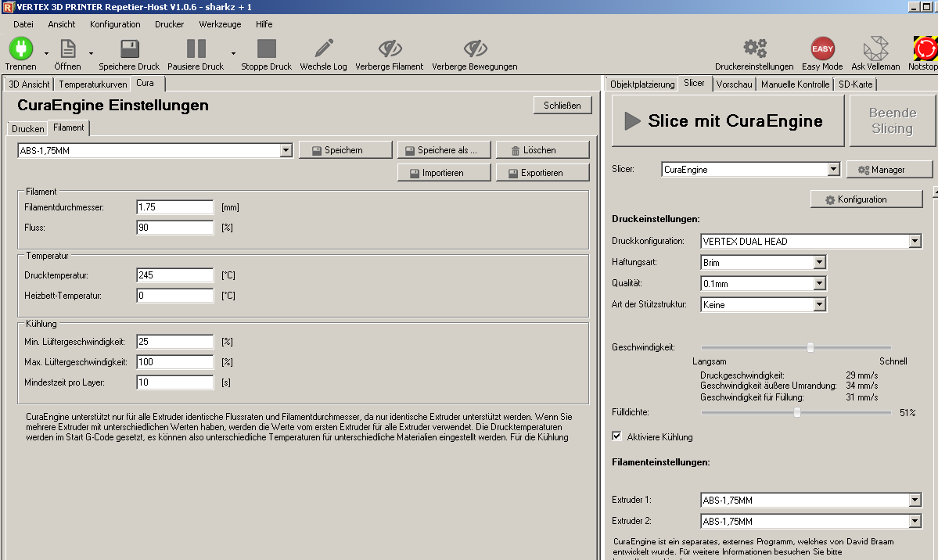This screenshot has height=560, width=938.
Task: Toggle the log with Wechsle Log pencil
Action: point(324,48)
